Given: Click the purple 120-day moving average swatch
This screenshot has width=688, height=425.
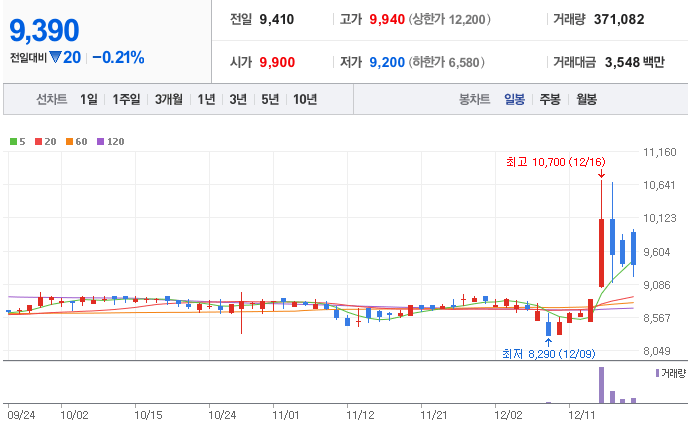Looking at the screenshot, I should tap(100, 141).
